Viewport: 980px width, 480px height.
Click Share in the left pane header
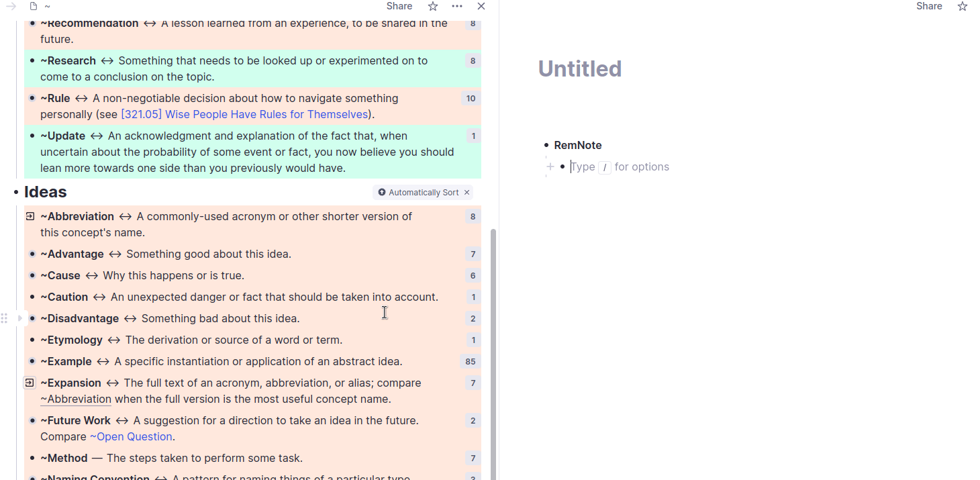click(x=399, y=6)
